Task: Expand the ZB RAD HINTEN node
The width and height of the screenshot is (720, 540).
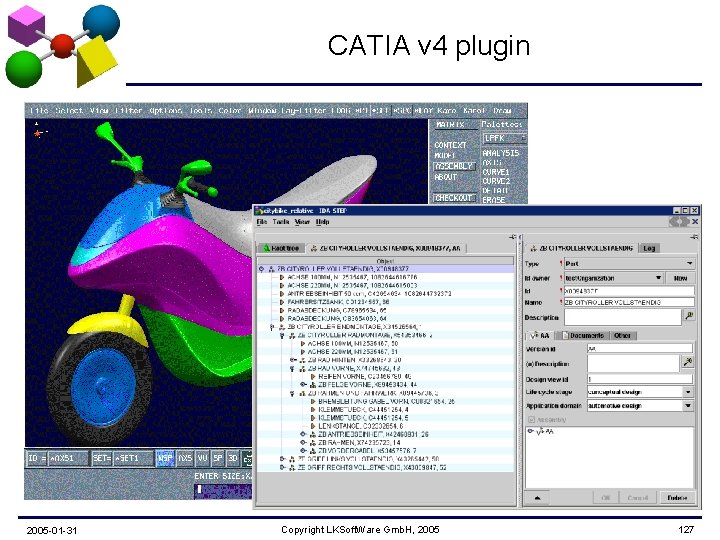Action: tap(292, 360)
